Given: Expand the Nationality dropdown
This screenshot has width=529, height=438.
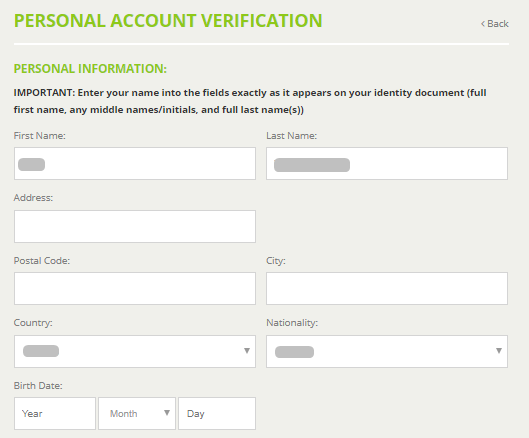Looking at the screenshot, I should tap(387, 351).
